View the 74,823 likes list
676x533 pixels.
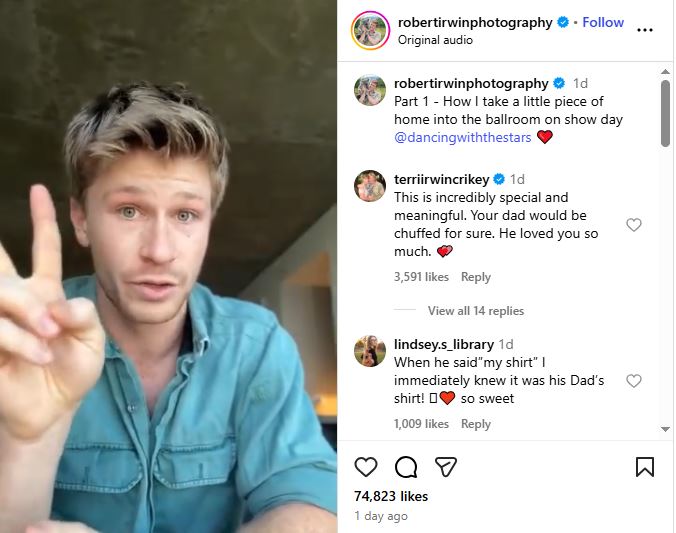391,496
